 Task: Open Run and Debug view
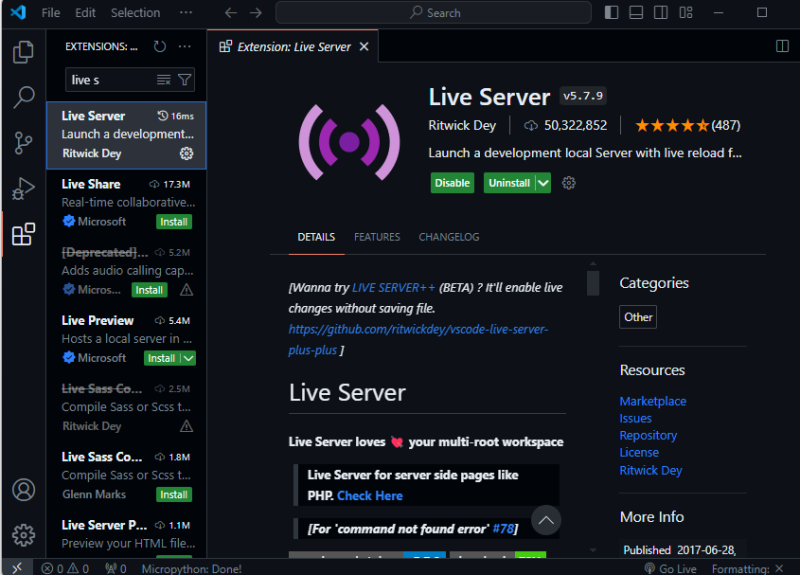(x=23, y=188)
